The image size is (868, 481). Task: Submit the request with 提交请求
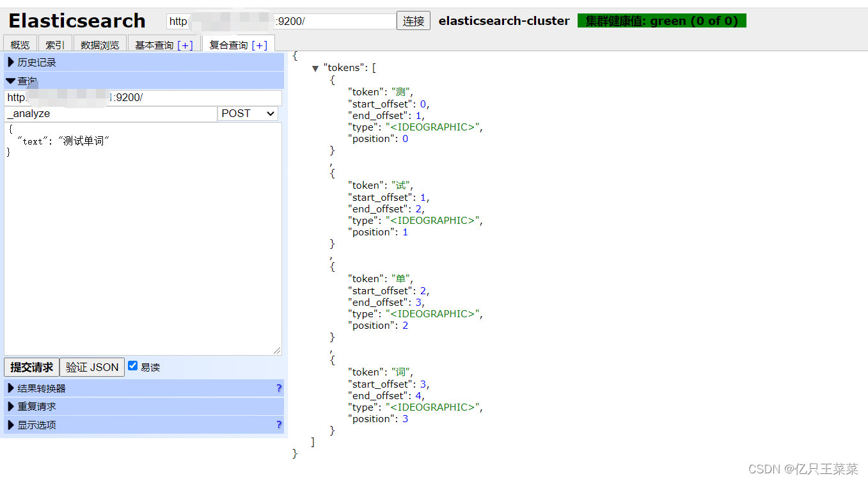[31, 367]
